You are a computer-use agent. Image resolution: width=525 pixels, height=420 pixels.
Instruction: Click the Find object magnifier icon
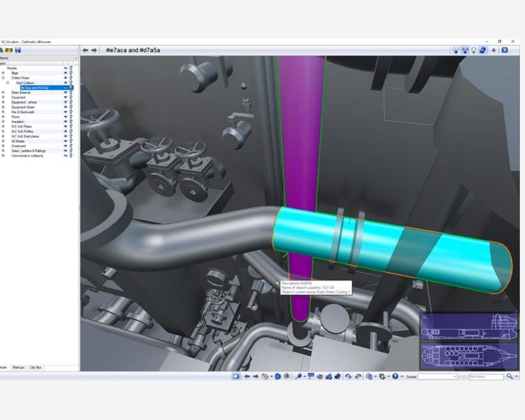510,376
